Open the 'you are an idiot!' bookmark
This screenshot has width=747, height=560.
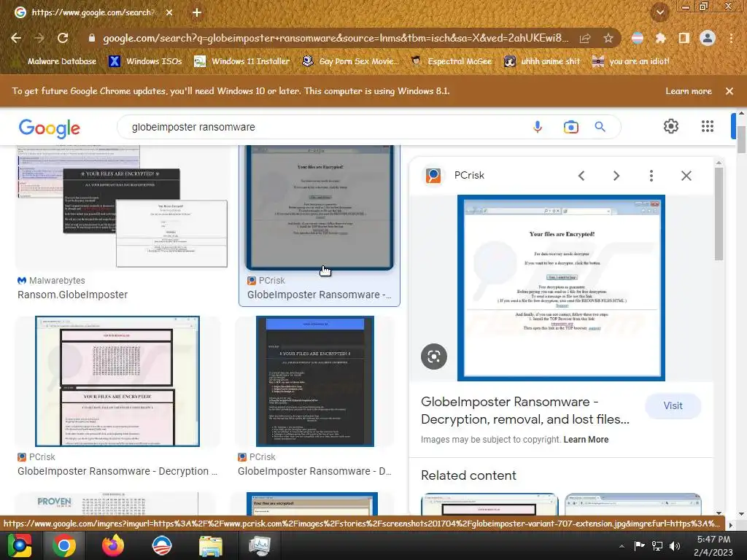pyautogui.click(x=631, y=61)
